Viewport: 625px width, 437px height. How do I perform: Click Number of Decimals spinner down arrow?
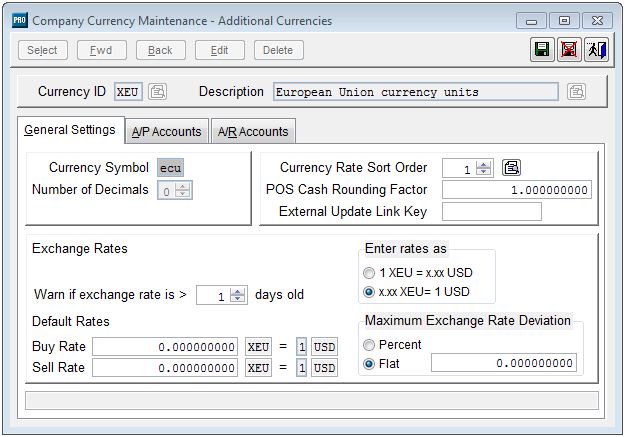[x=183, y=194]
